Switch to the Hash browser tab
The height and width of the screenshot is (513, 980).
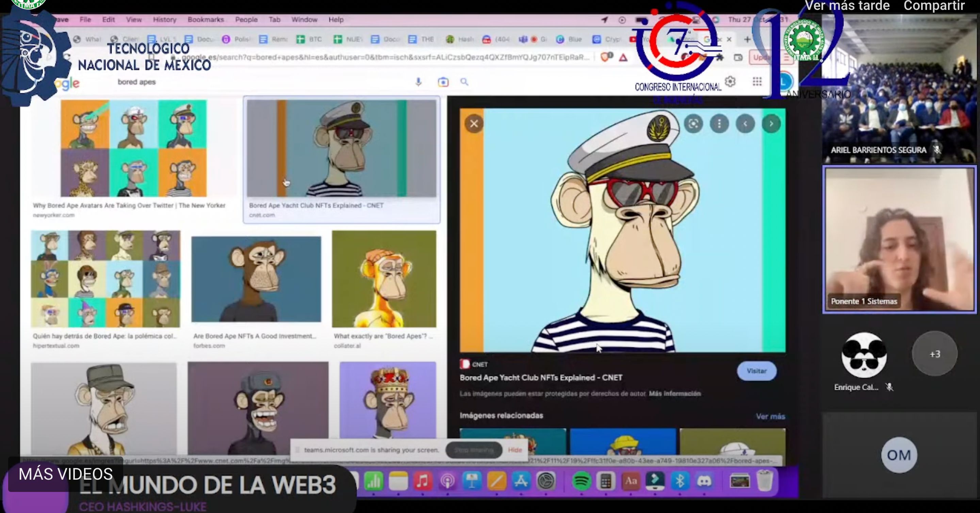click(x=460, y=39)
